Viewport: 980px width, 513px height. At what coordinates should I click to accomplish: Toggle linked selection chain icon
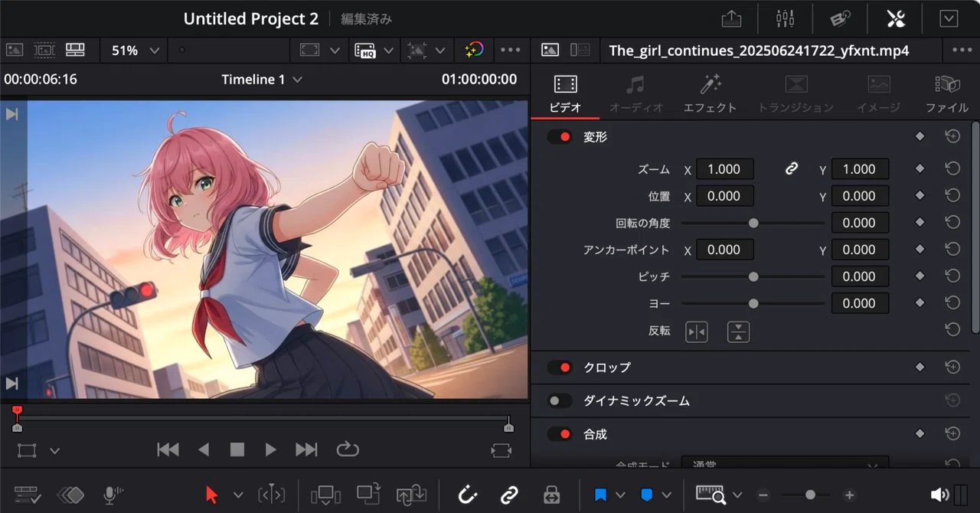pyautogui.click(x=509, y=495)
